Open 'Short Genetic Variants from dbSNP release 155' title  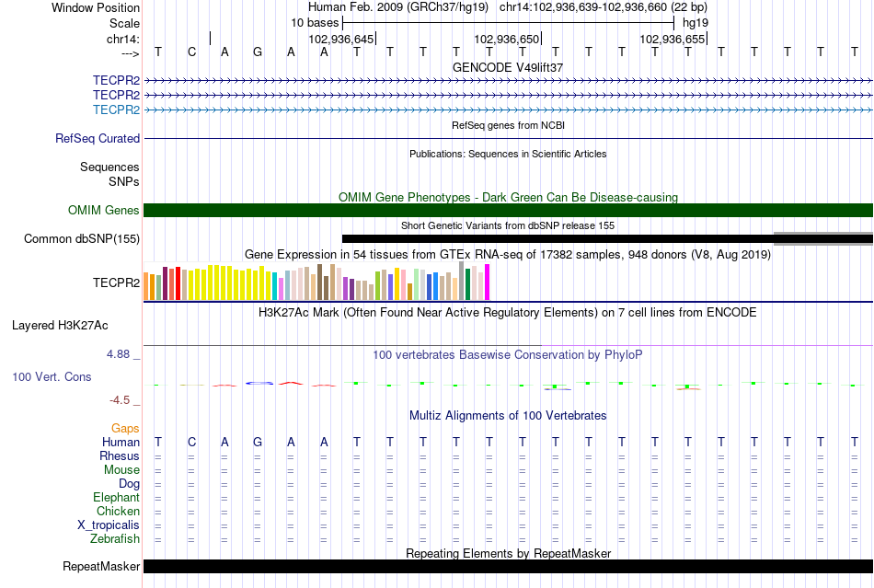(x=508, y=225)
